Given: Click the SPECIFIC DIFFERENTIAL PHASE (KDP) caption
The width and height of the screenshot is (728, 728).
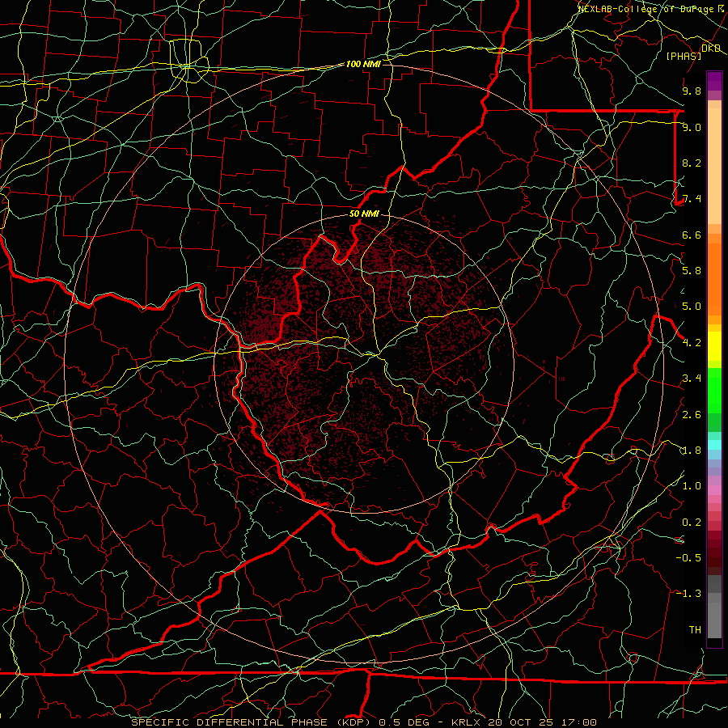Looking at the screenshot, I should (251, 722).
